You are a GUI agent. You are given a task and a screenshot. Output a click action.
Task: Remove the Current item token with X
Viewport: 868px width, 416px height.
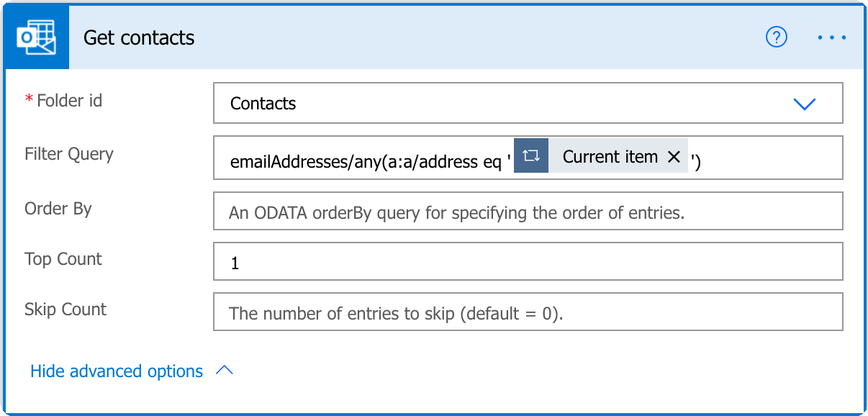(674, 157)
